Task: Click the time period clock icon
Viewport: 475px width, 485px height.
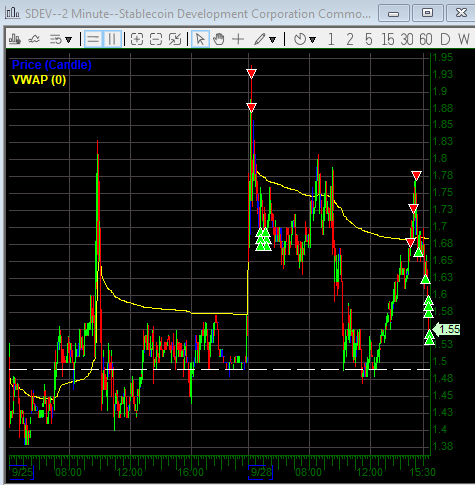Action: coord(300,39)
